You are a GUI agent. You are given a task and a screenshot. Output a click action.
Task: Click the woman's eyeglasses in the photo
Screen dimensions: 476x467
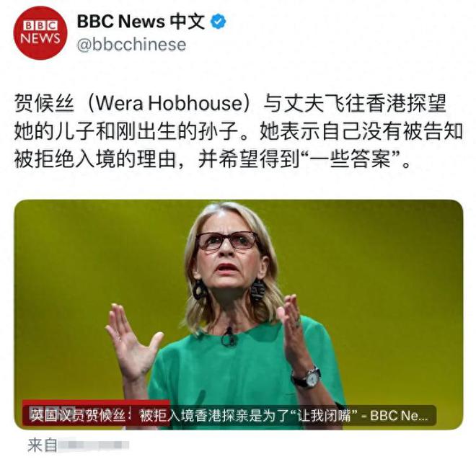coord(228,241)
